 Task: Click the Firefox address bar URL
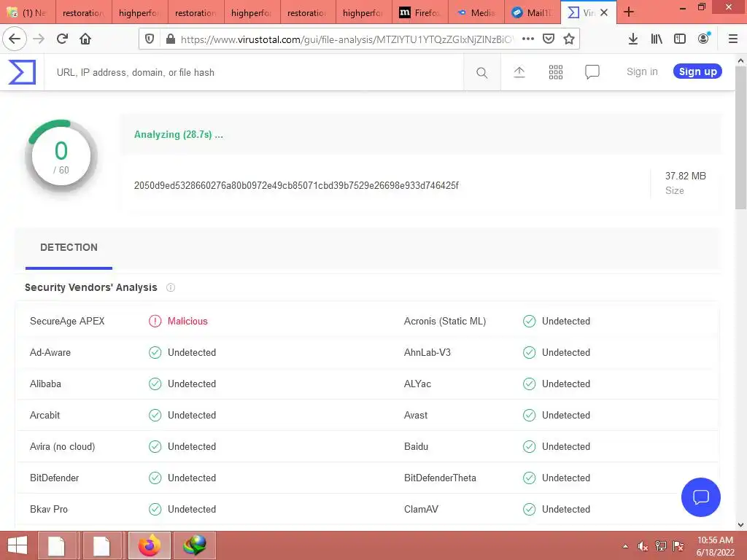coord(347,39)
